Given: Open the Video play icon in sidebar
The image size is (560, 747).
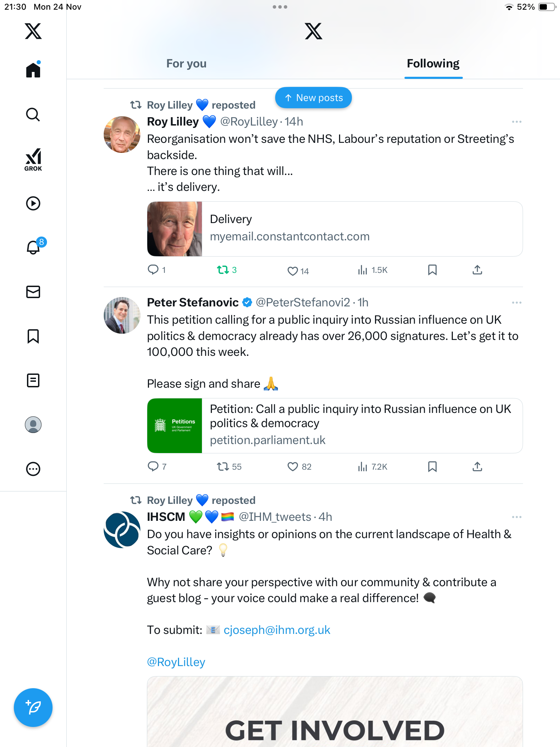Looking at the screenshot, I should [x=33, y=203].
